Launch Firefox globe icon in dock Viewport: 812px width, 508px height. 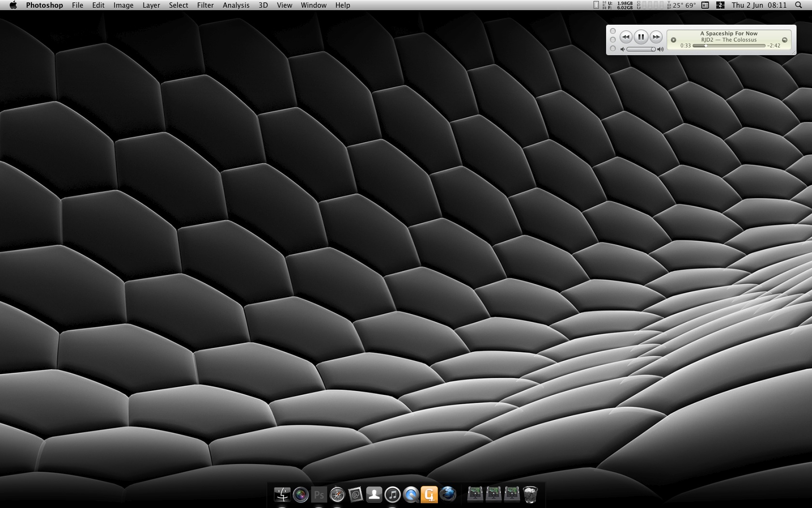tap(448, 494)
